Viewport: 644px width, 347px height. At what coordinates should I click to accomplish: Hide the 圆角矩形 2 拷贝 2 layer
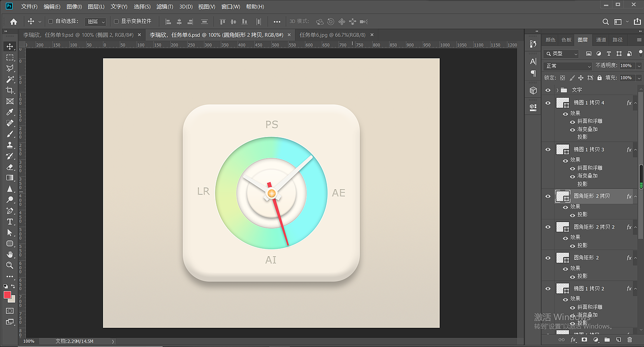548,227
